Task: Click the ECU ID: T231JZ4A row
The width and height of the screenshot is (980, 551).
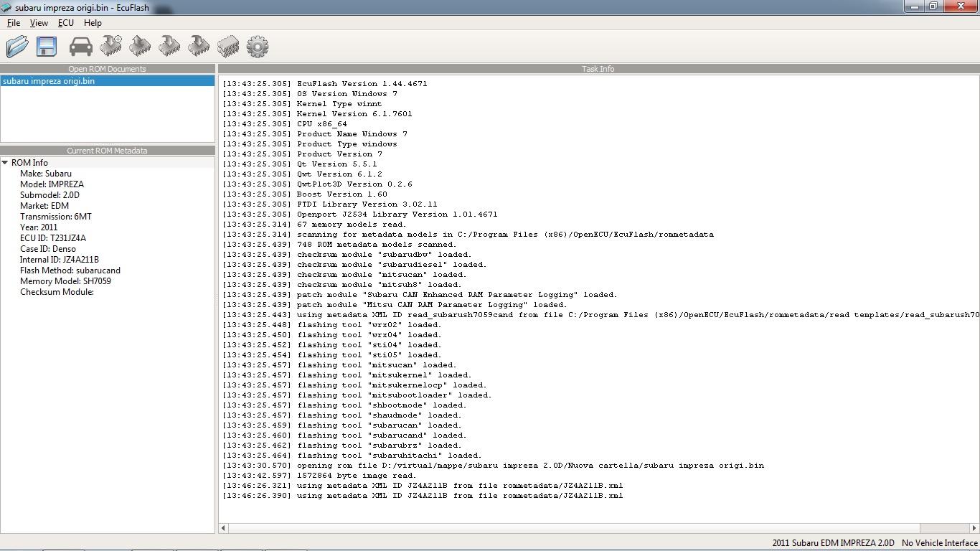Action: coord(53,238)
